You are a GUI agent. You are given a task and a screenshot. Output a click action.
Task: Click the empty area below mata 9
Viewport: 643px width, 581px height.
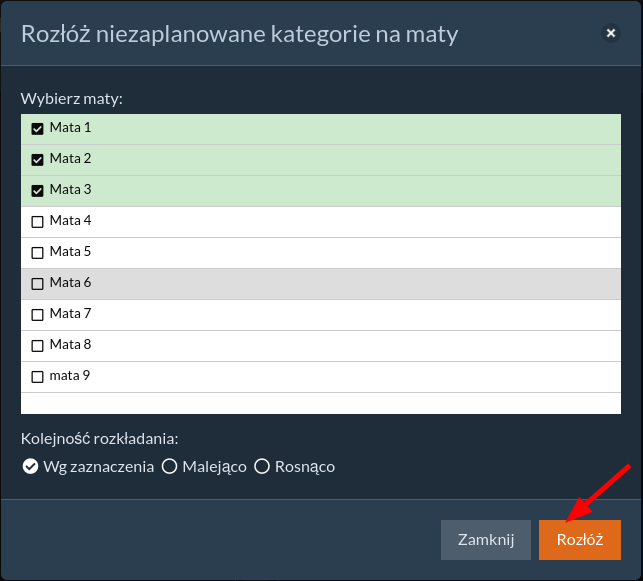point(320,403)
